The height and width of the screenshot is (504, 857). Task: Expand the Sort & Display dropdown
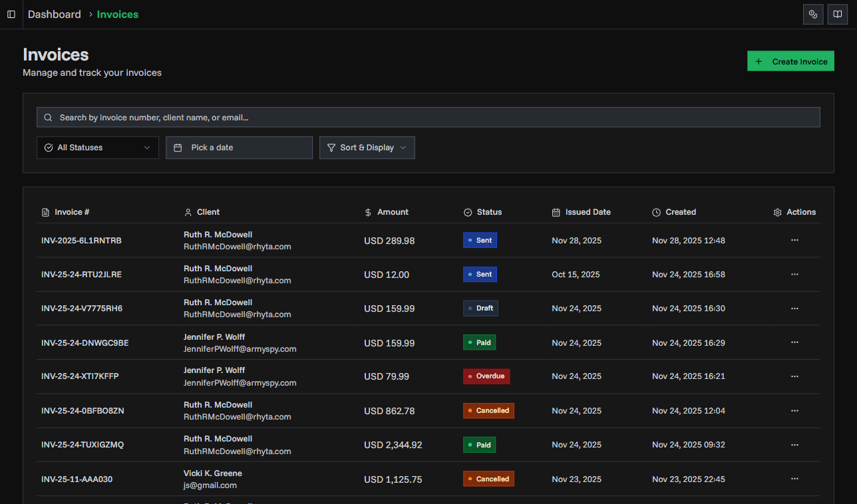click(x=367, y=147)
